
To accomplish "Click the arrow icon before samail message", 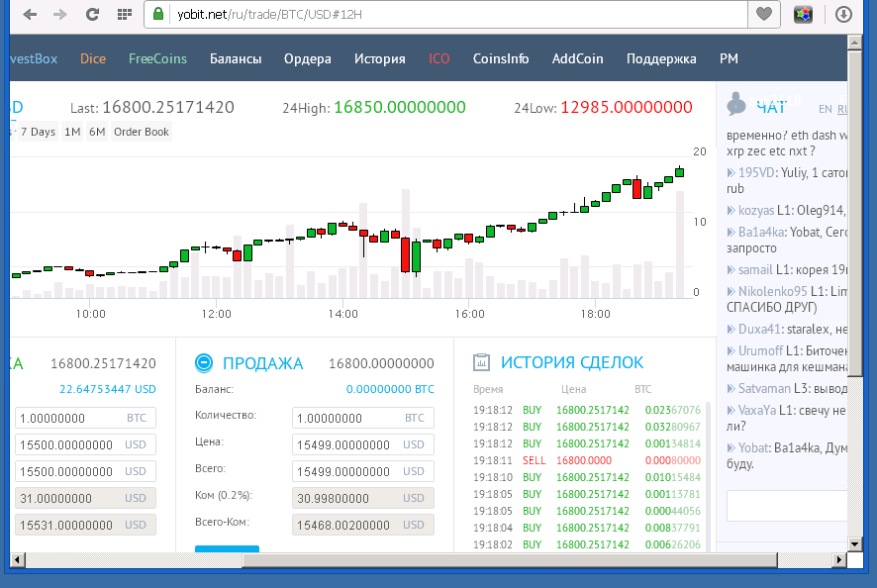I will (731, 269).
